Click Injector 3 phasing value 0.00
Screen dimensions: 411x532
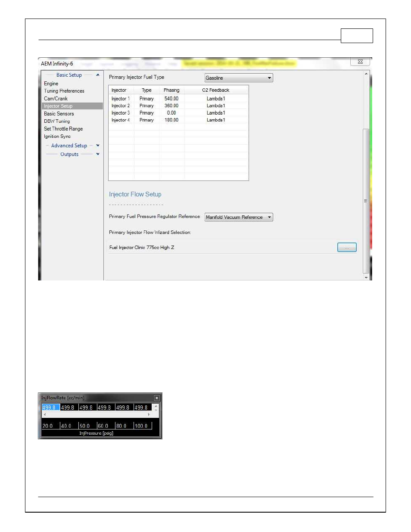171,113
